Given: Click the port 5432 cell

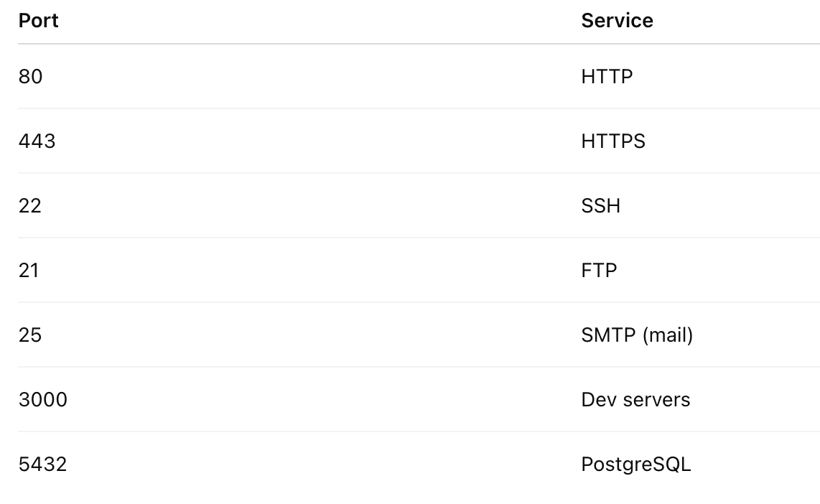Looking at the screenshot, I should coord(42,464).
